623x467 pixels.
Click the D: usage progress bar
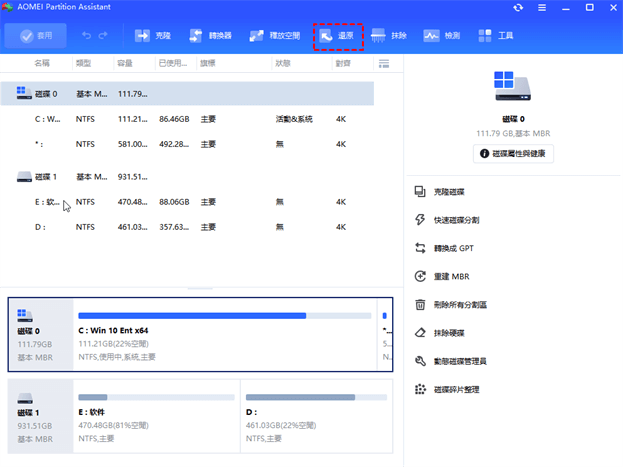(x=316, y=397)
